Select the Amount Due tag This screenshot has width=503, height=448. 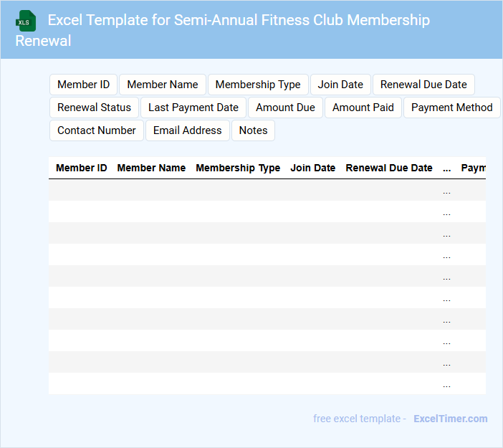[285, 108]
